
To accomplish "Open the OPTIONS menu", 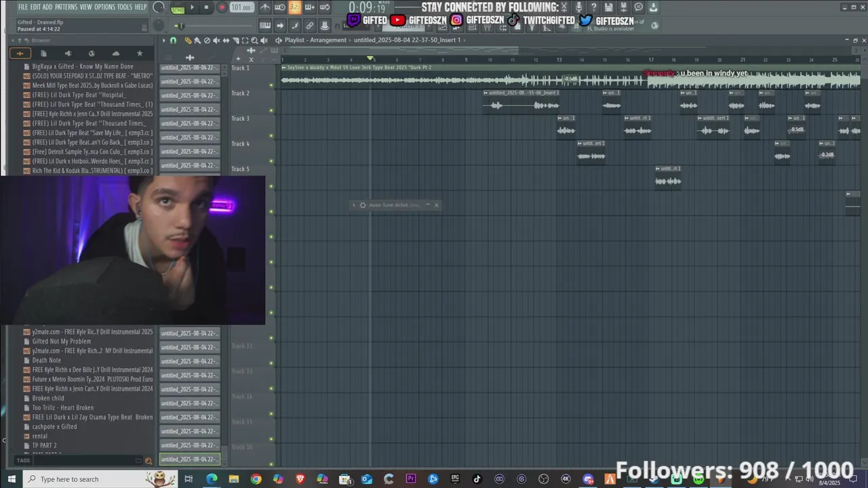I will pos(105,7).
